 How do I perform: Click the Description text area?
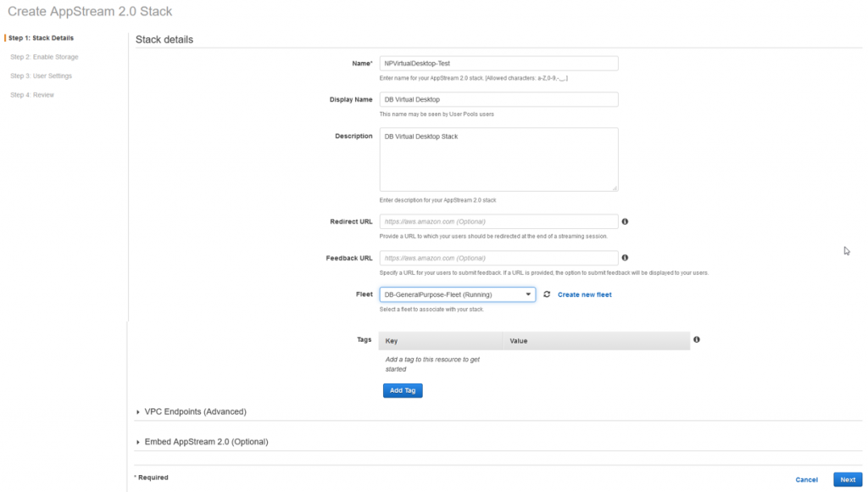[x=498, y=159]
